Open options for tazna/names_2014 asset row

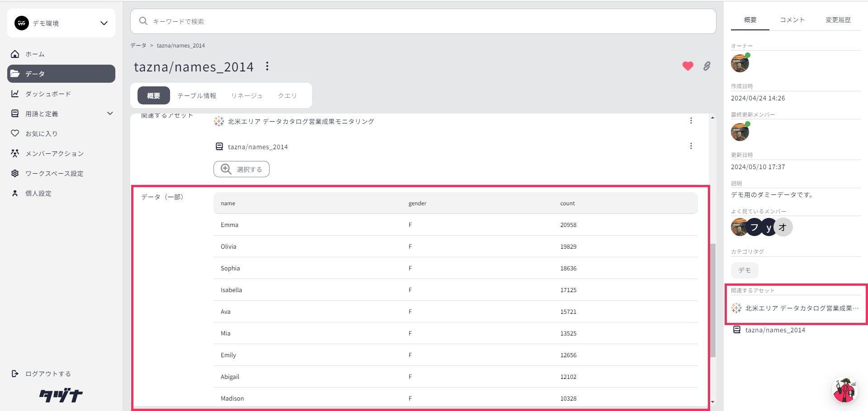click(691, 146)
